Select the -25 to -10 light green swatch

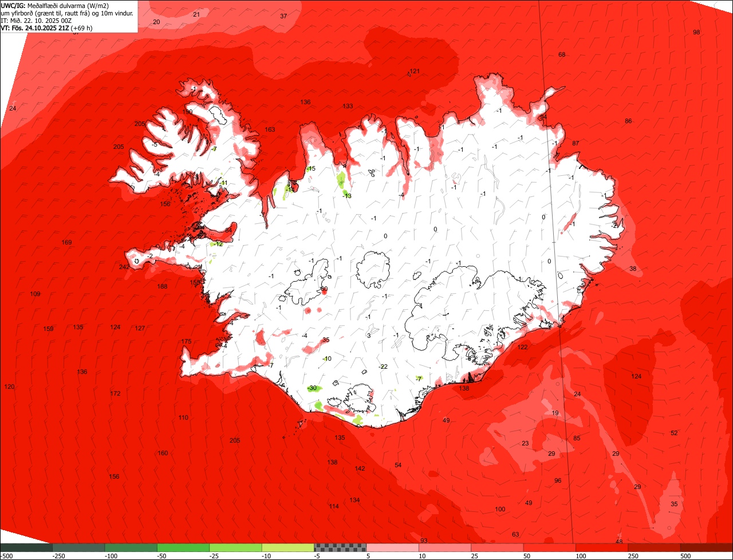click(x=235, y=547)
